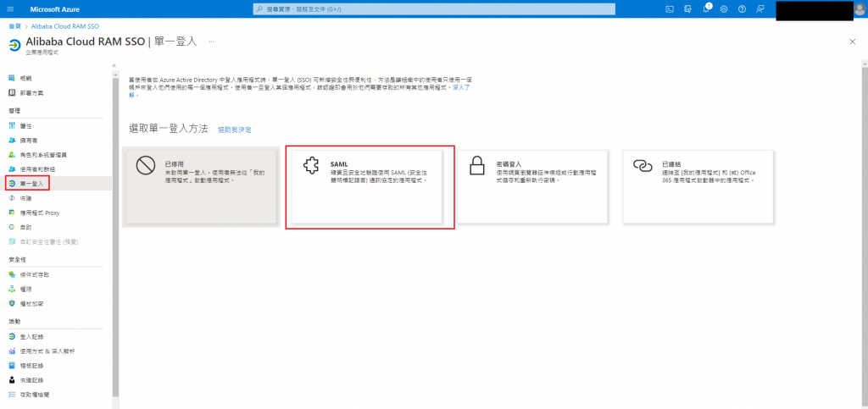Go to Microsoft Azure home logo

pyautogui.click(x=55, y=9)
